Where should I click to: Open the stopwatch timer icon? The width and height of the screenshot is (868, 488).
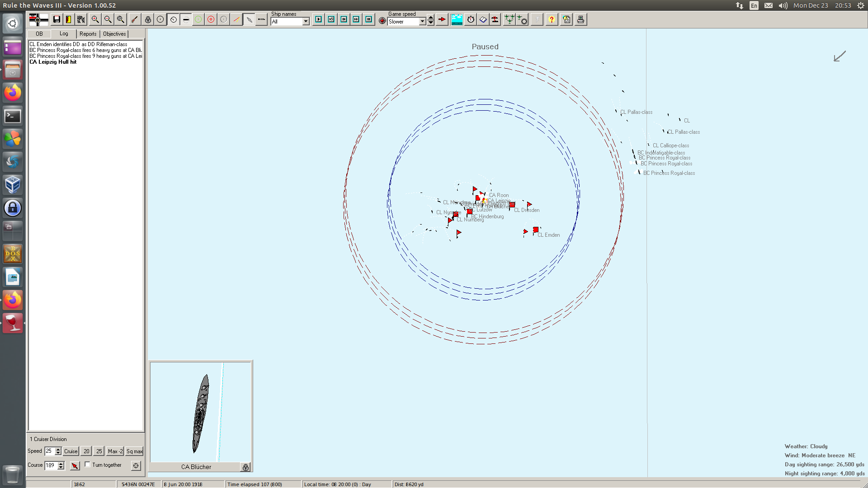[x=471, y=19]
